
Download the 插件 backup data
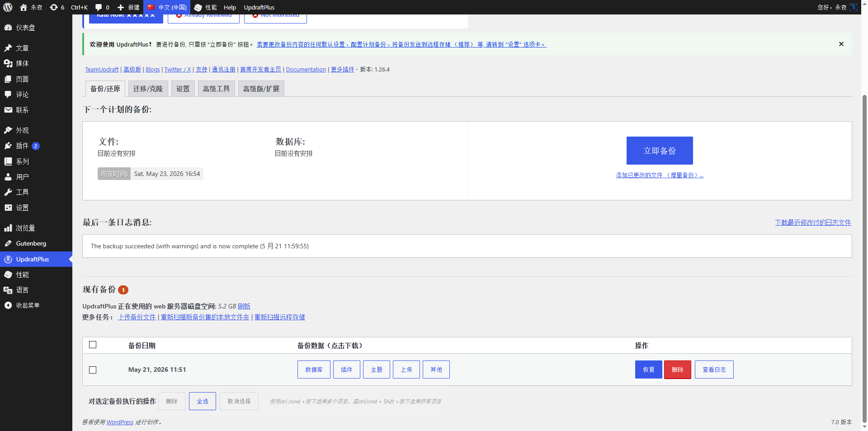tap(347, 369)
